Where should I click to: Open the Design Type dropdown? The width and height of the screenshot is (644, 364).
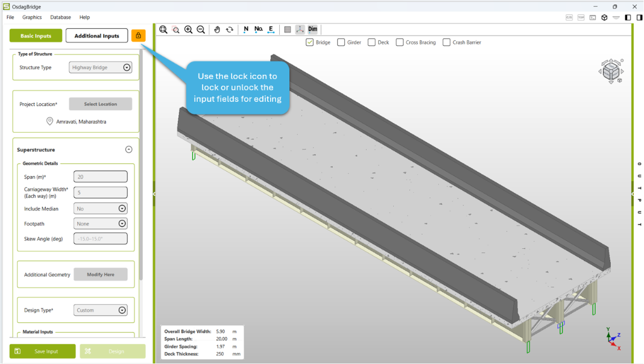point(100,310)
